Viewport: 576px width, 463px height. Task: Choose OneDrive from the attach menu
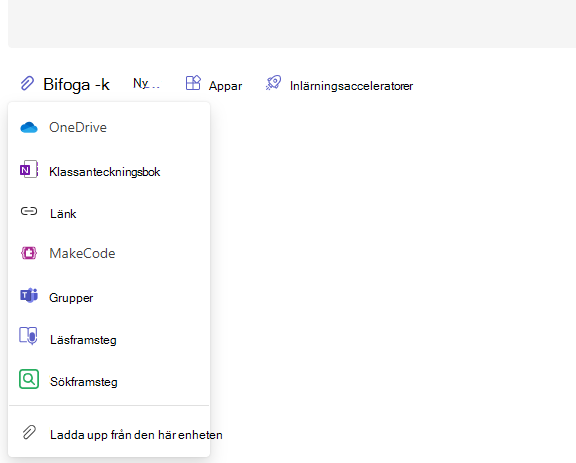[x=109, y=128]
